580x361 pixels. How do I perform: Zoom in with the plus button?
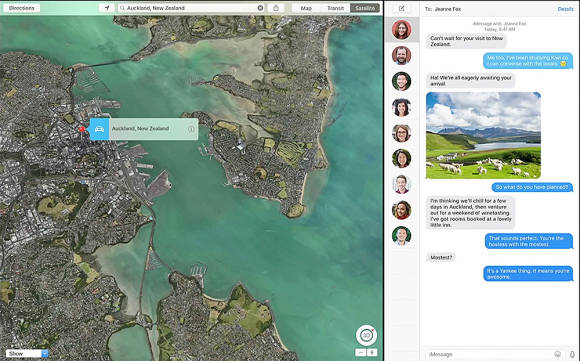click(x=372, y=352)
